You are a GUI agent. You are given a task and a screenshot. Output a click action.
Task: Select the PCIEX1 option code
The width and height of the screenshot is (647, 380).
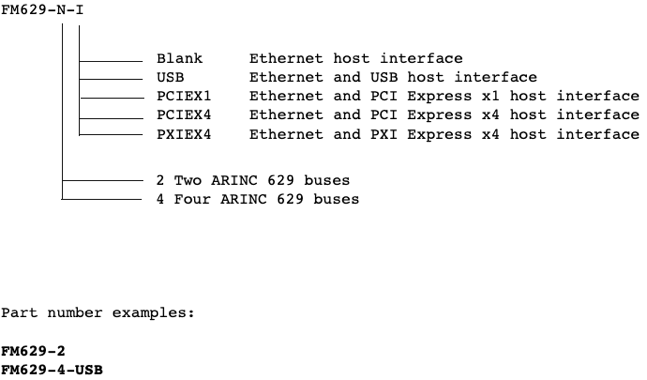(x=184, y=96)
